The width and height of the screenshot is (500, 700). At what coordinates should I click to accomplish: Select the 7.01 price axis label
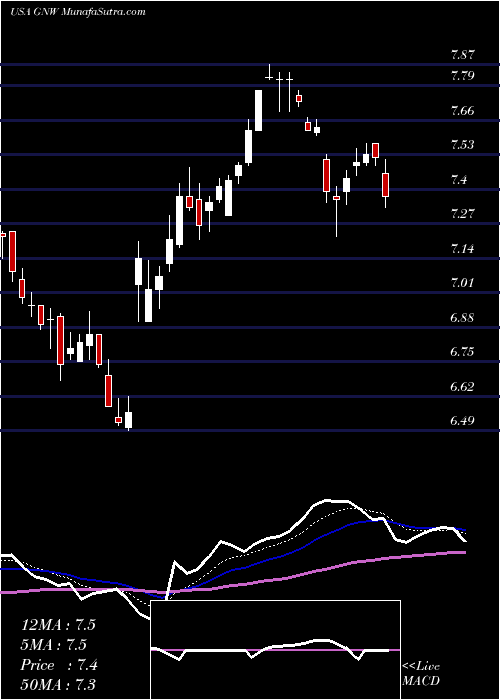[x=463, y=283]
